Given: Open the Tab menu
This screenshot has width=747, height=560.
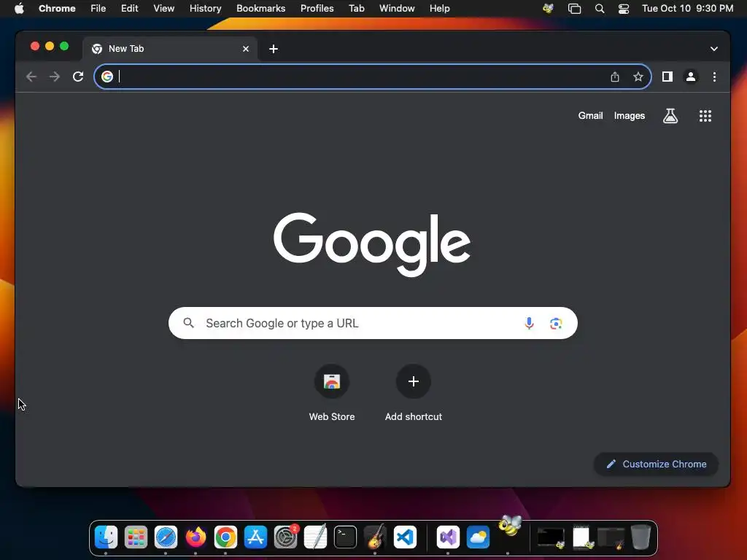Looking at the screenshot, I should (x=356, y=9).
